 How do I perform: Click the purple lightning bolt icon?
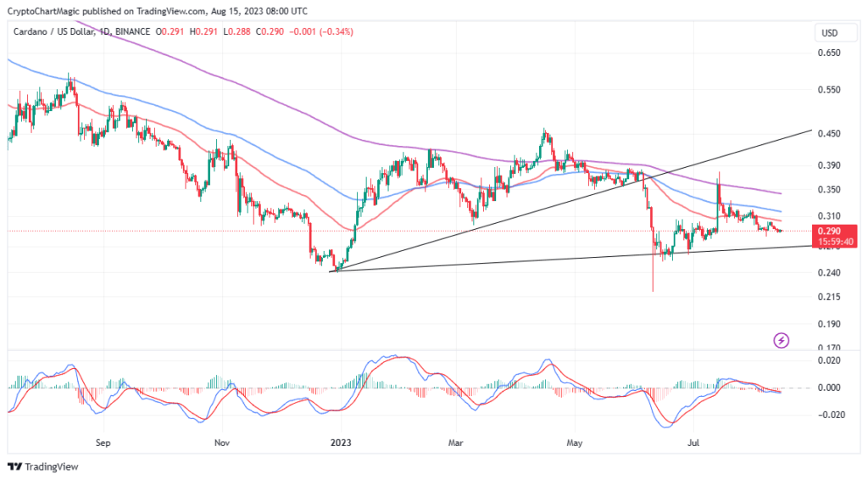(782, 340)
